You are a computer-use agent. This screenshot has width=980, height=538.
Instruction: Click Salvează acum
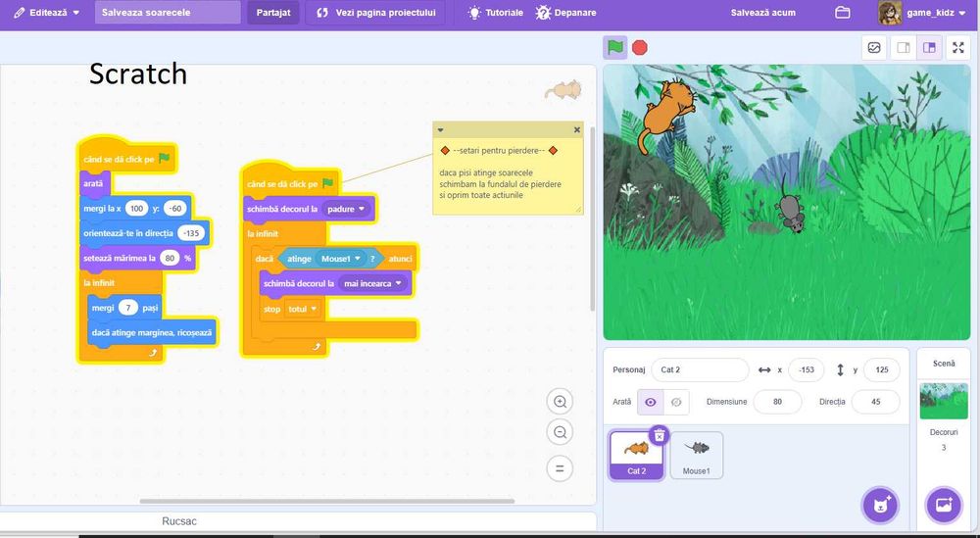click(x=763, y=13)
